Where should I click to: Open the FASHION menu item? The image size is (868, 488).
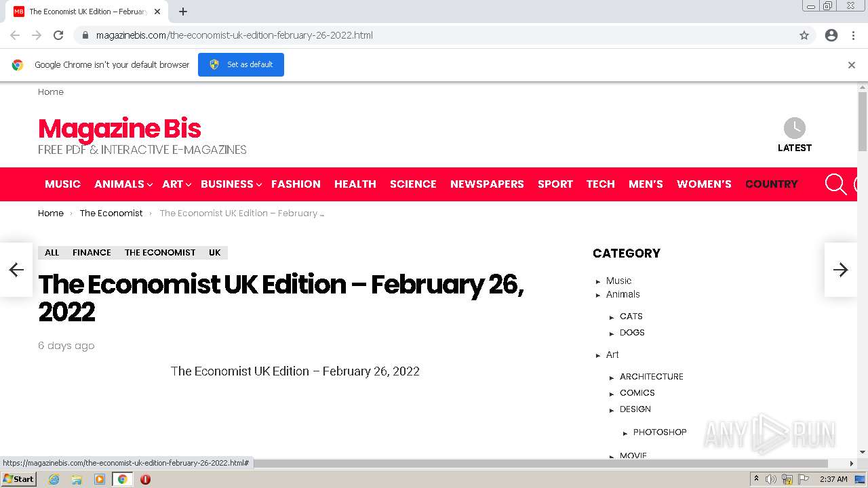[296, 184]
